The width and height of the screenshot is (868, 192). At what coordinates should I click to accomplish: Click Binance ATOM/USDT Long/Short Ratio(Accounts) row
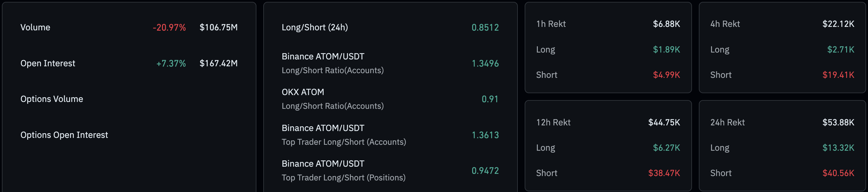(332, 63)
